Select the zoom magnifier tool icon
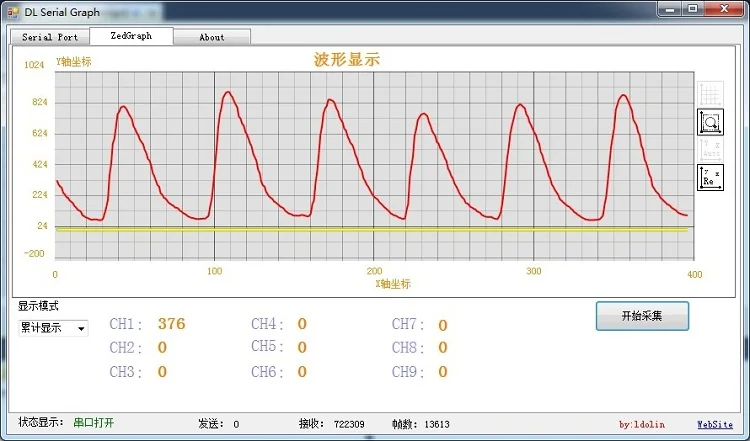 click(710, 121)
